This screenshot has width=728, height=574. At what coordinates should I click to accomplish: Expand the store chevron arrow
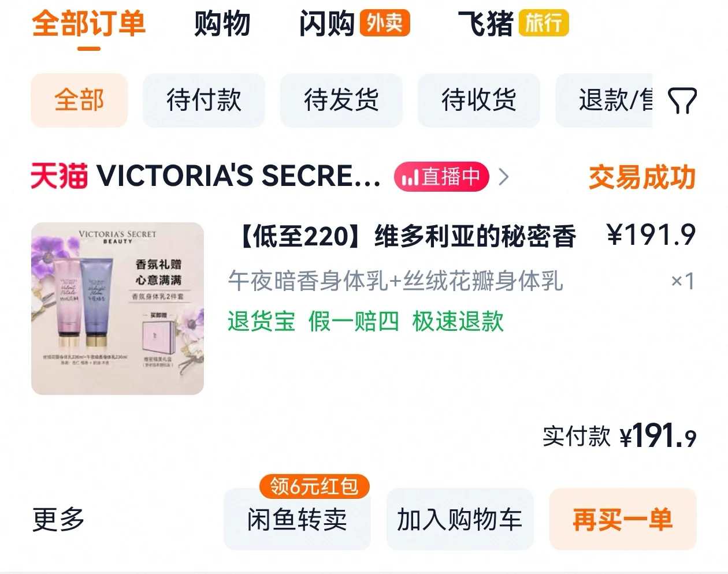point(504,177)
